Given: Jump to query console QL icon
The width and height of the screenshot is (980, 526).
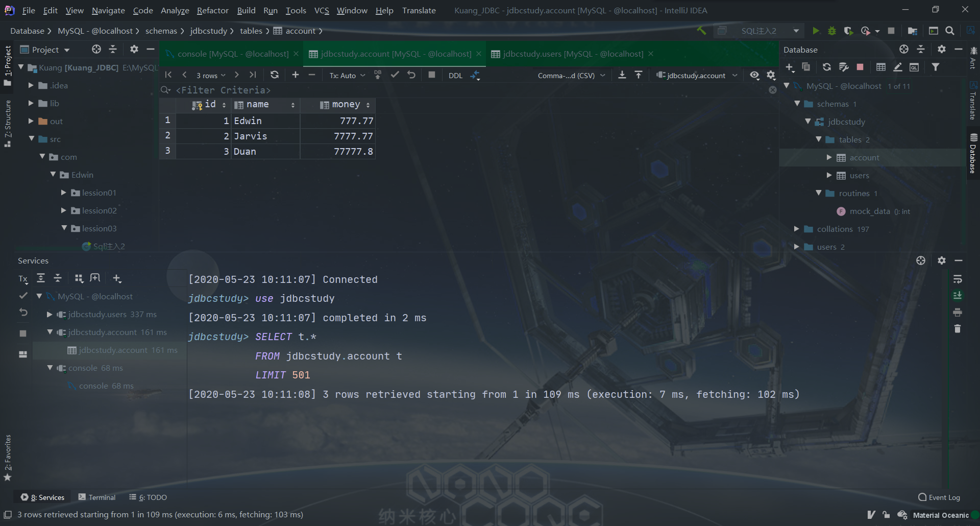Looking at the screenshot, I should point(915,67).
